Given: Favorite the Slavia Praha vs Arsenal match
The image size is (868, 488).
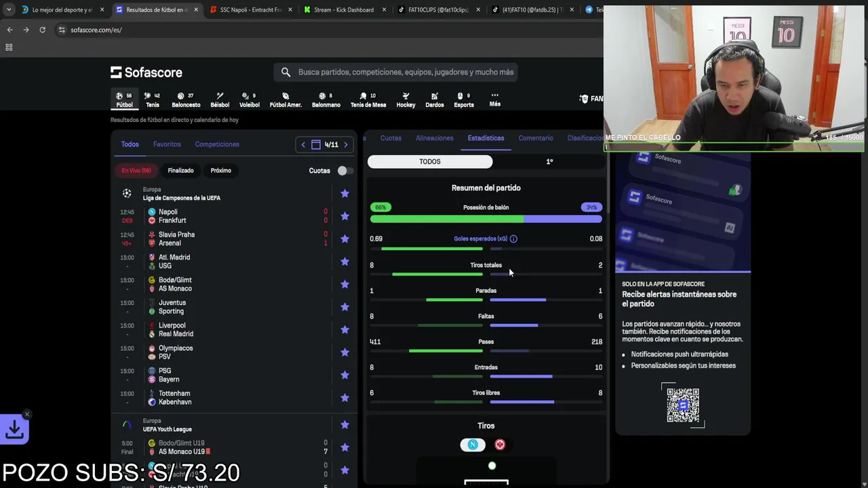Looking at the screenshot, I should pyautogui.click(x=344, y=239).
